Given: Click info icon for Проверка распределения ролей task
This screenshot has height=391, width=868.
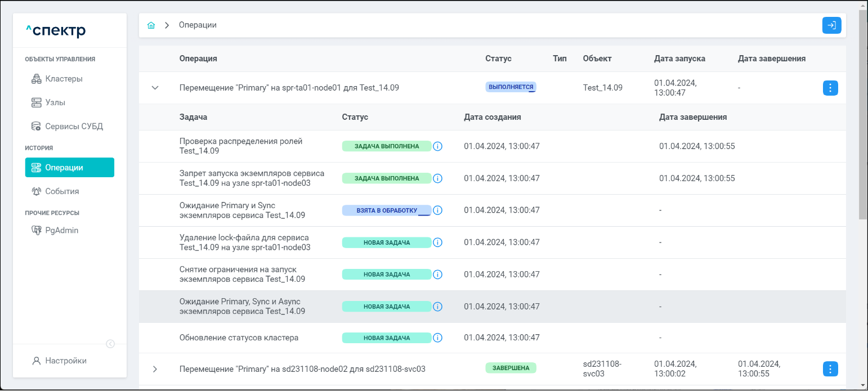Looking at the screenshot, I should [x=437, y=146].
